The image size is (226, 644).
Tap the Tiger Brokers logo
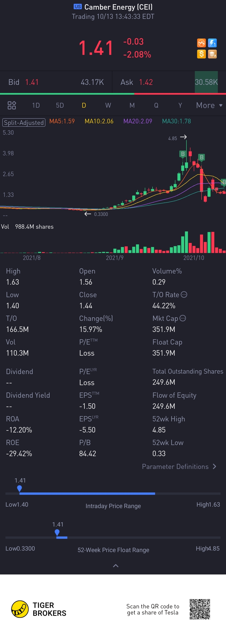point(39,609)
